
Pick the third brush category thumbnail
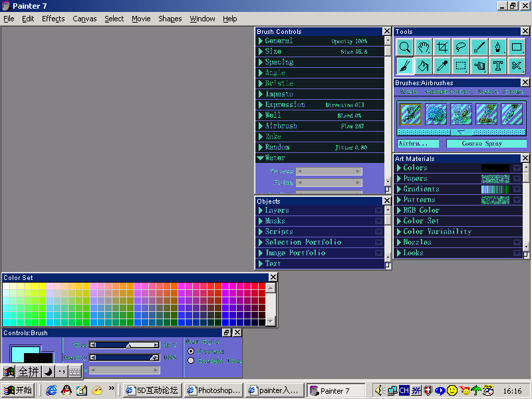[x=461, y=114]
